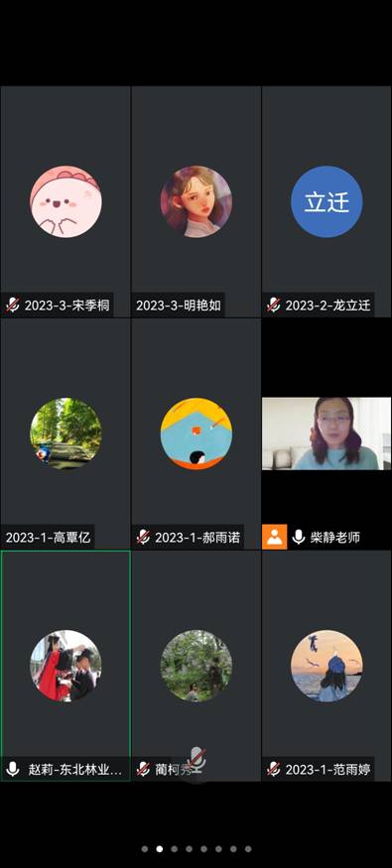
Task: Tap muted mic icon beside 蔺柯秀 name
Action: (x=143, y=769)
